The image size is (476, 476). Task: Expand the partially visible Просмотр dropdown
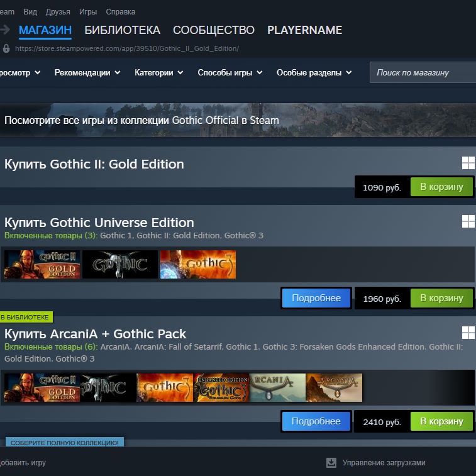click(20, 72)
